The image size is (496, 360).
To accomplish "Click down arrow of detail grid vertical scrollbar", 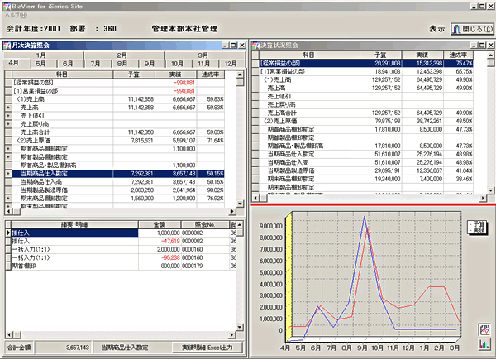I will (240, 327).
